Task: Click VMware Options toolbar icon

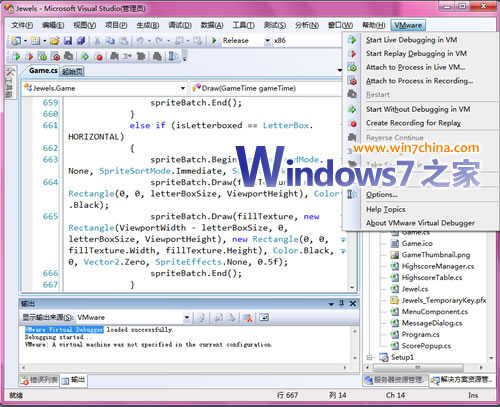Action: pyautogui.click(x=173, y=56)
